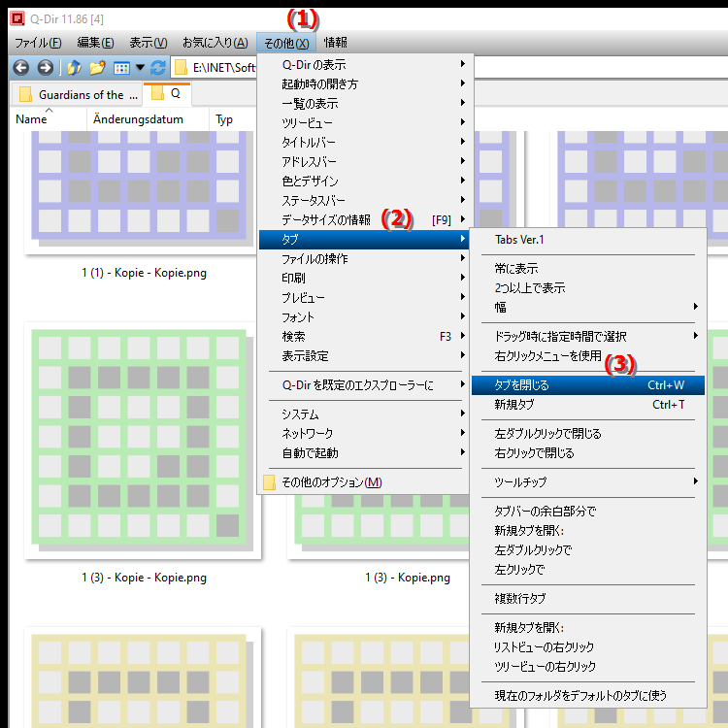Click タブを閉じる Ctrl+W
This screenshot has width=728, height=728.
(588, 385)
